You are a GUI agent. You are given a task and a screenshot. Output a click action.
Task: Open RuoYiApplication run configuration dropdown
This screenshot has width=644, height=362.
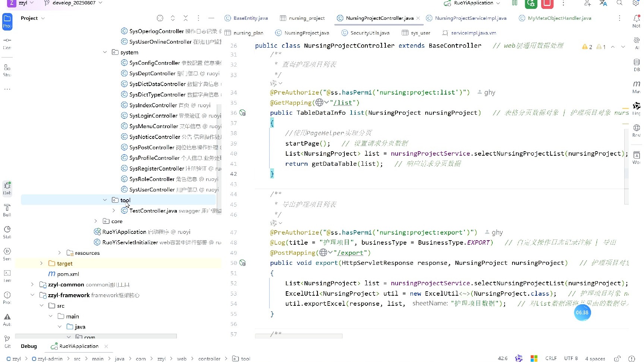pyautogui.click(x=472, y=3)
